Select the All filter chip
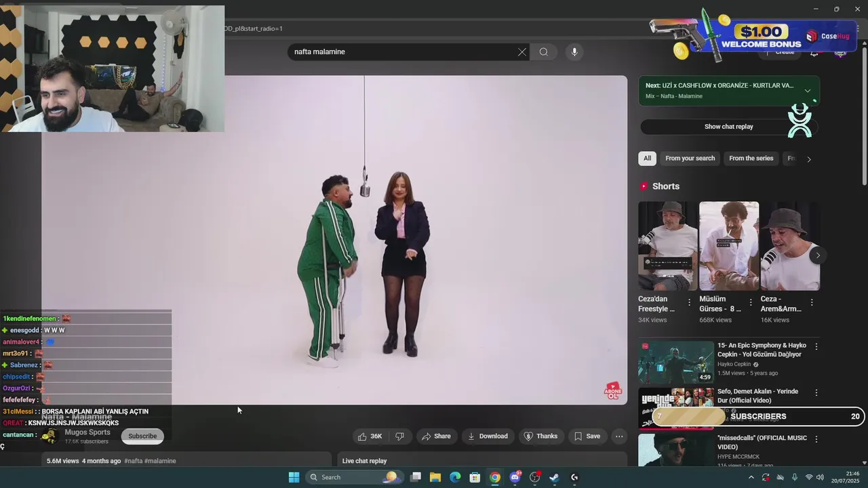The image size is (868, 488). pyautogui.click(x=647, y=159)
